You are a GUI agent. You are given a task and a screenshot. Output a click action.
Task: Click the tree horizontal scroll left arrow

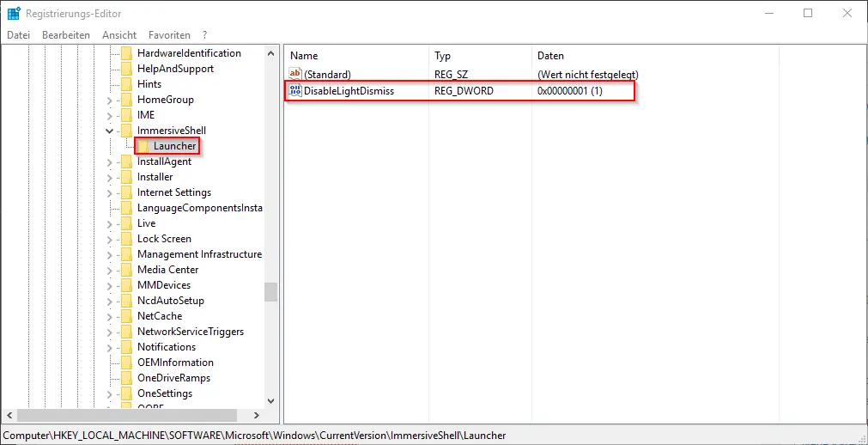9,415
